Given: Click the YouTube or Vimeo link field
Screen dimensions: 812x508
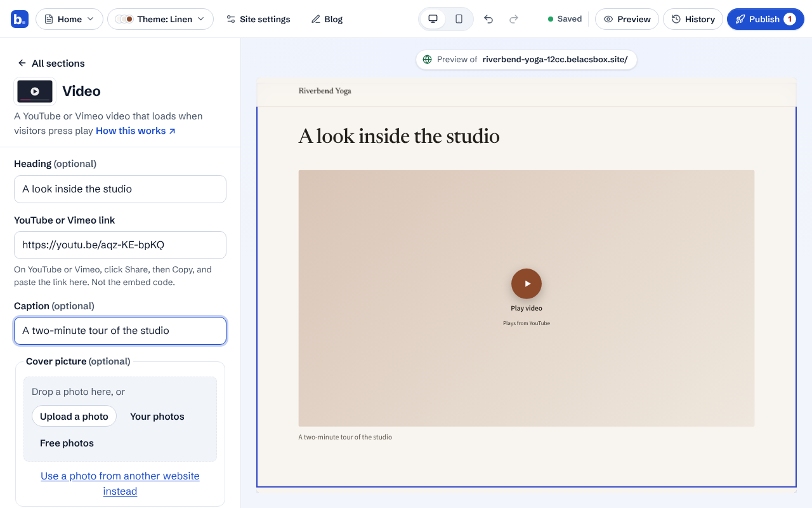Looking at the screenshot, I should [x=120, y=245].
